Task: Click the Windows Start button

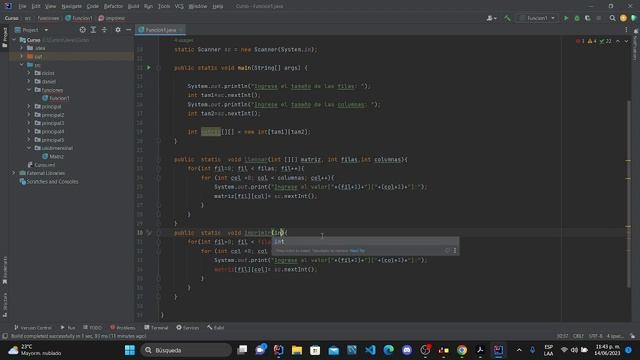Action: (x=130, y=350)
